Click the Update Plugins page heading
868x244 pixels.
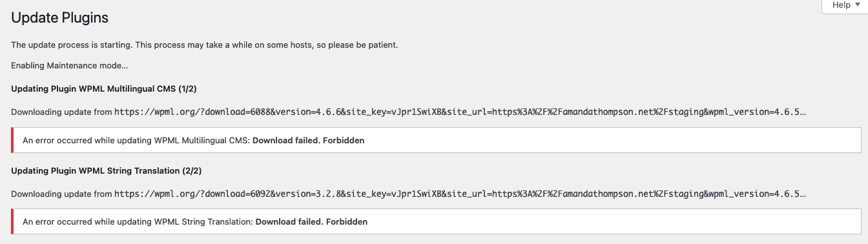[60, 18]
